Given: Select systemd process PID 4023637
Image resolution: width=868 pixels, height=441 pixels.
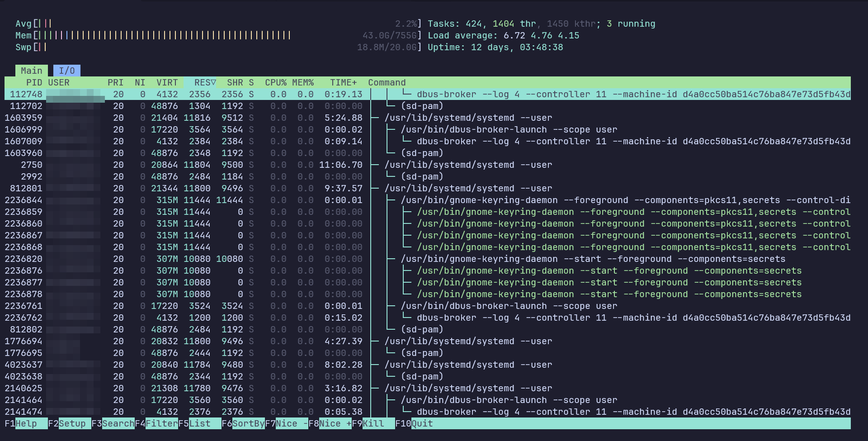Looking at the screenshot, I should point(428,365).
